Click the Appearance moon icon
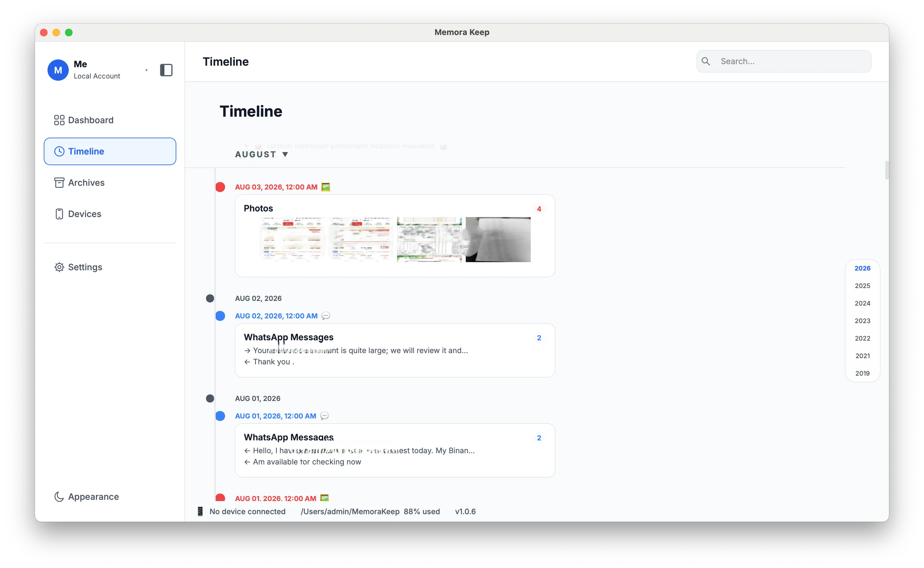 click(59, 497)
